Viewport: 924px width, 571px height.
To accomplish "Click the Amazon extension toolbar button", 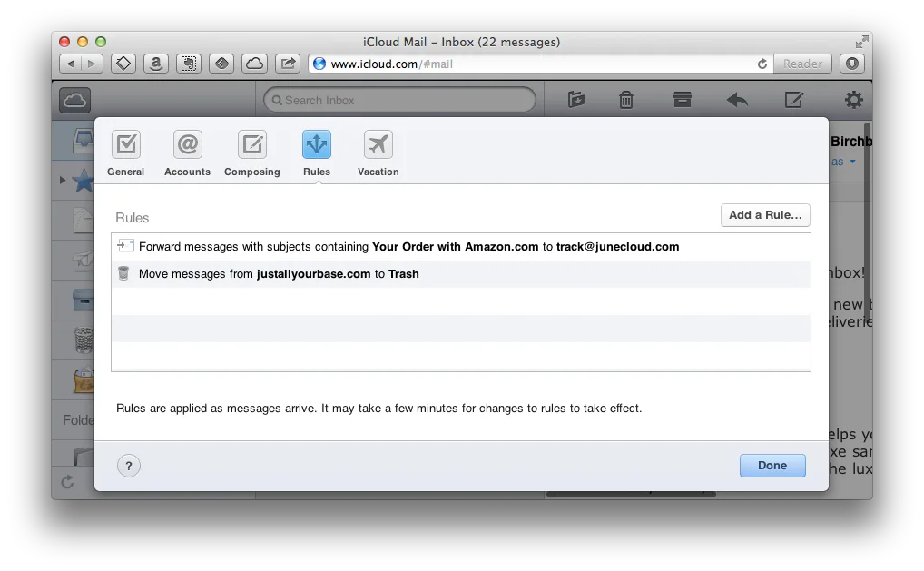I will (x=155, y=64).
